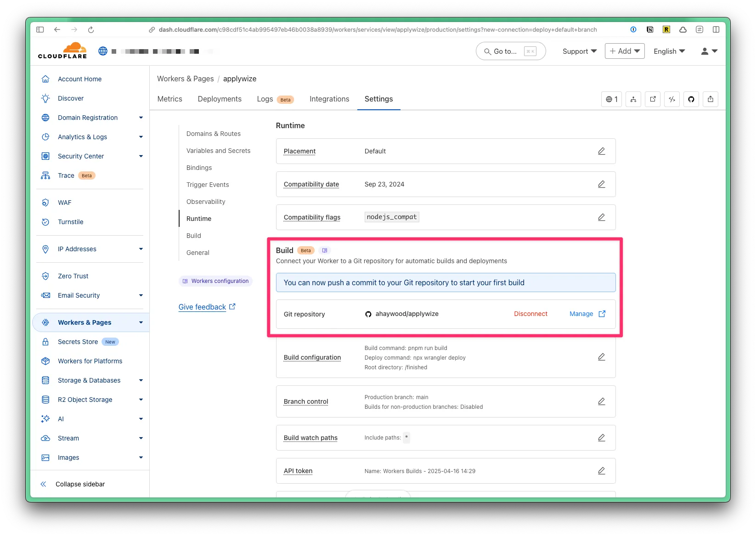Click the Cloudflare logo
The height and width of the screenshot is (536, 756).
62,51
